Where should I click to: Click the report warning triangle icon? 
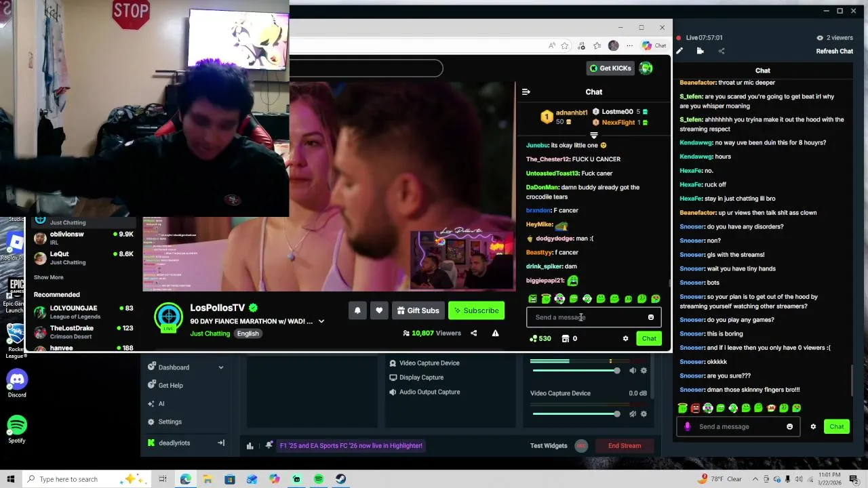point(496,333)
